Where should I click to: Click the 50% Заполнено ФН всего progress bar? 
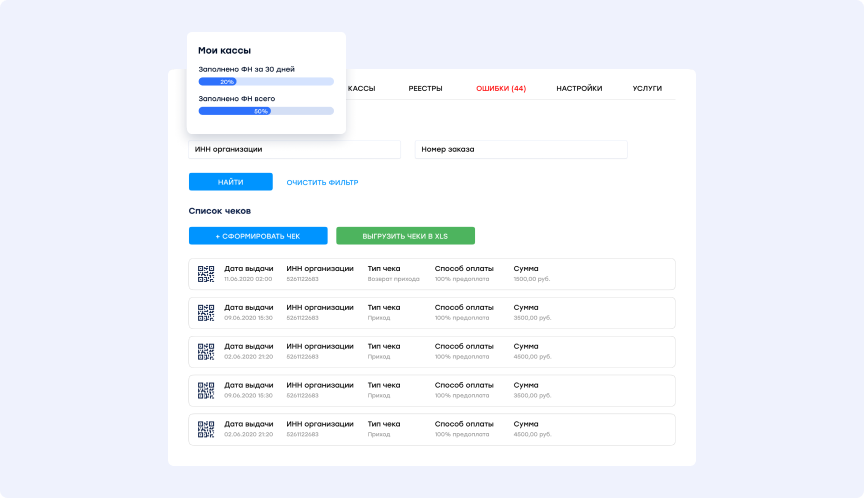tap(266, 111)
